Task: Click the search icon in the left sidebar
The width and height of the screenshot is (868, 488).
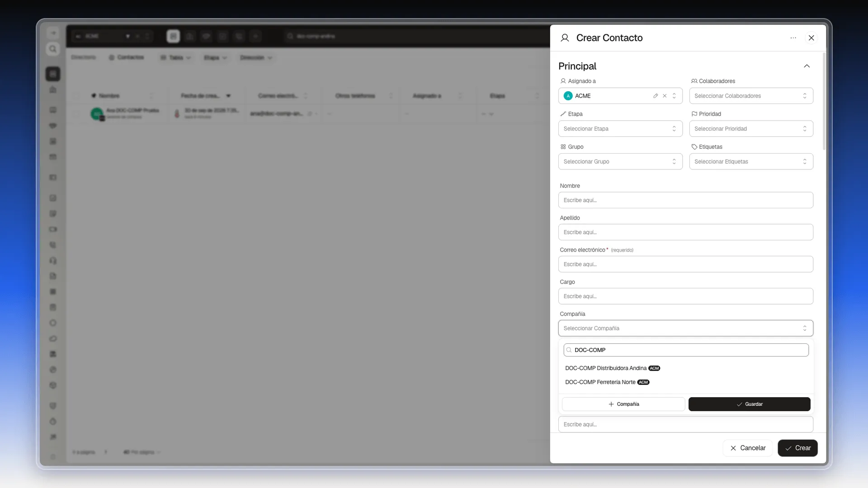Action: 53,49
